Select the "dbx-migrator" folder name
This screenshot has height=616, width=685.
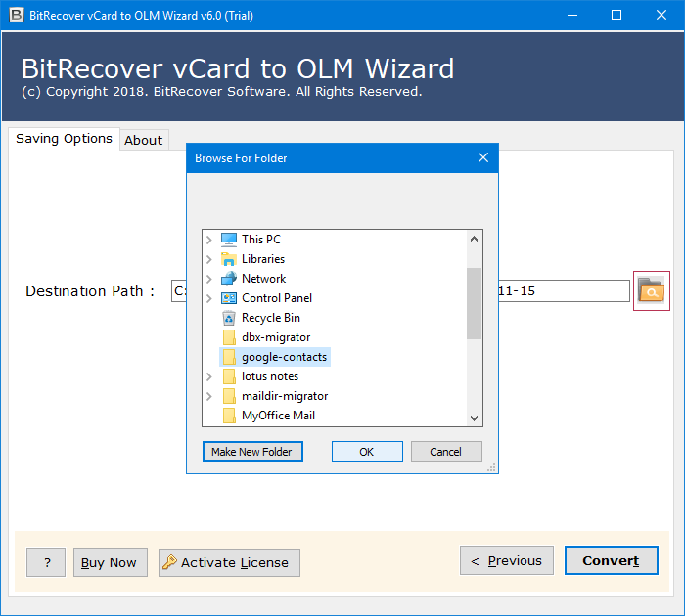point(276,337)
